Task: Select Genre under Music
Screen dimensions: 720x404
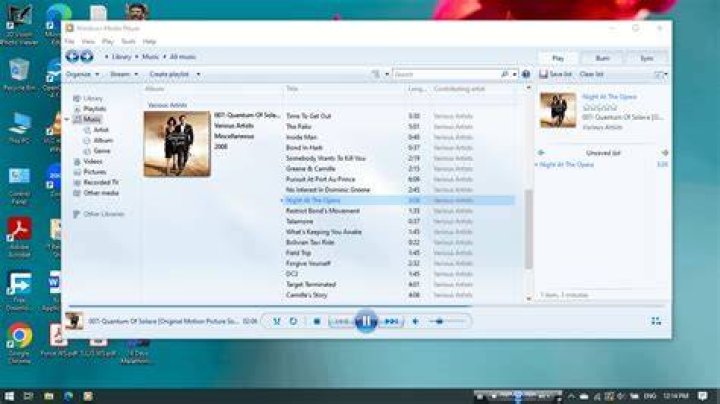Action: tap(102, 151)
